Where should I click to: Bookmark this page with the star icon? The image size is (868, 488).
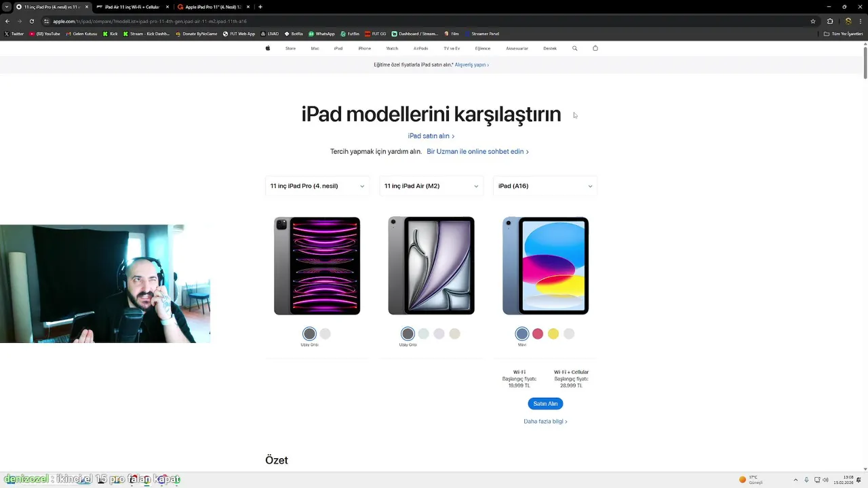tap(813, 21)
